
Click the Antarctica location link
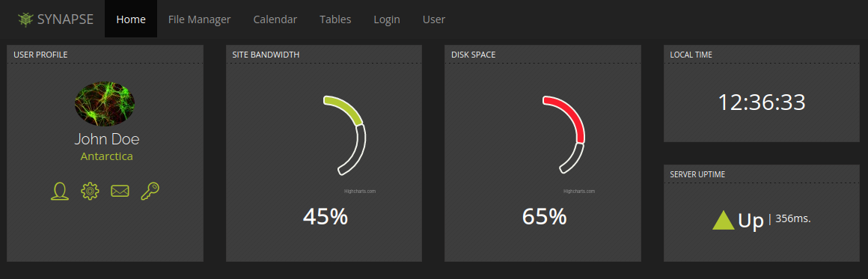click(x=107, y=156)
